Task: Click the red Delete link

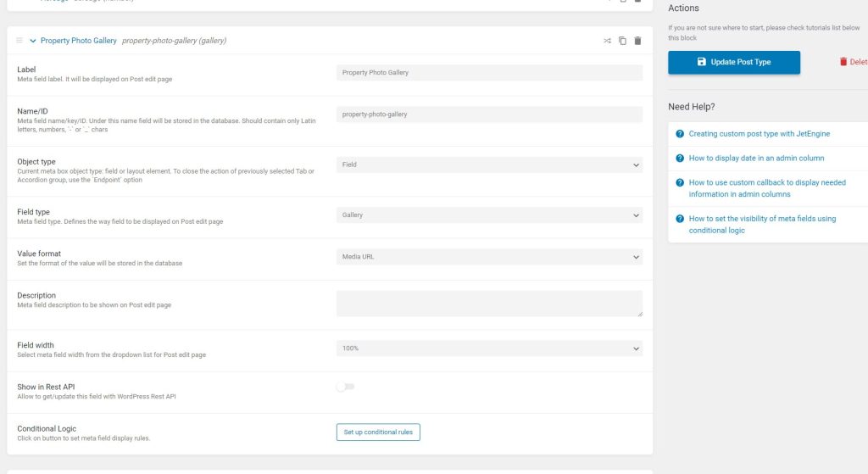Action: pyautogui.click(x=853, y=62)
